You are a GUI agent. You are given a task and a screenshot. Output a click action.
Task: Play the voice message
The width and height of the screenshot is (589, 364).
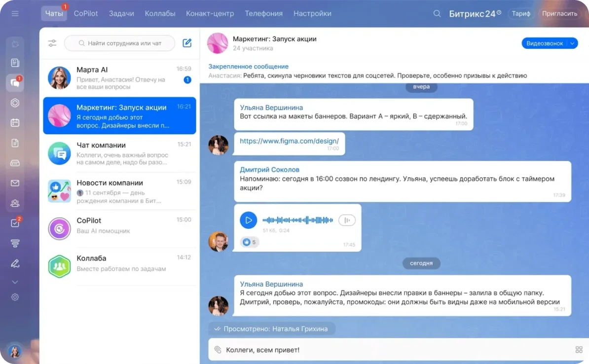(248, 220)
